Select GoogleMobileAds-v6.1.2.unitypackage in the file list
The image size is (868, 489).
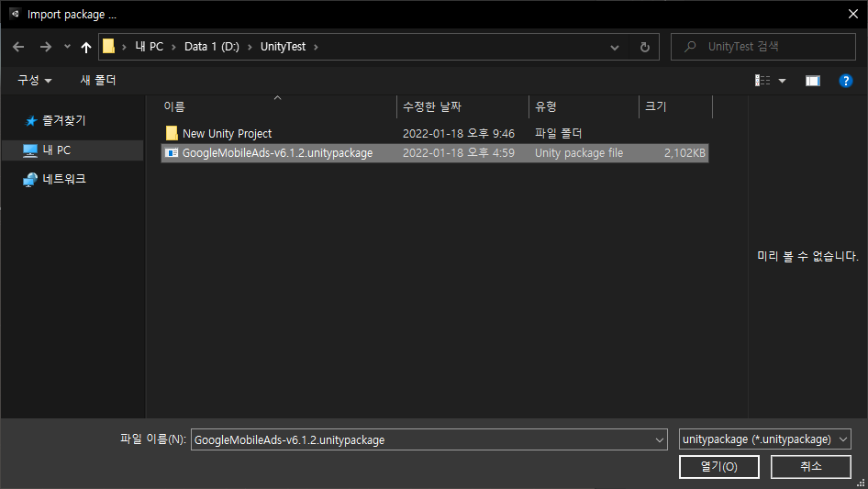tap(435, 153)
